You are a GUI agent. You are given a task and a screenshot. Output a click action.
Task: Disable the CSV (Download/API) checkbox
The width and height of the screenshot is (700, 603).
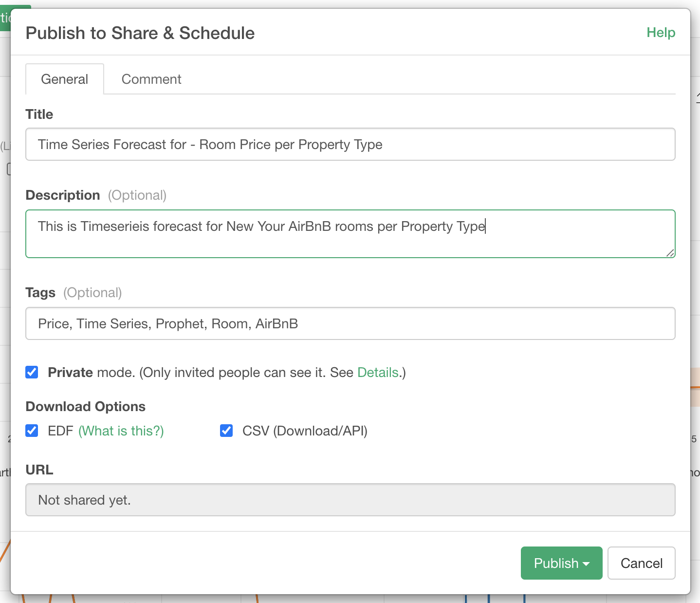tap(226, 431)
